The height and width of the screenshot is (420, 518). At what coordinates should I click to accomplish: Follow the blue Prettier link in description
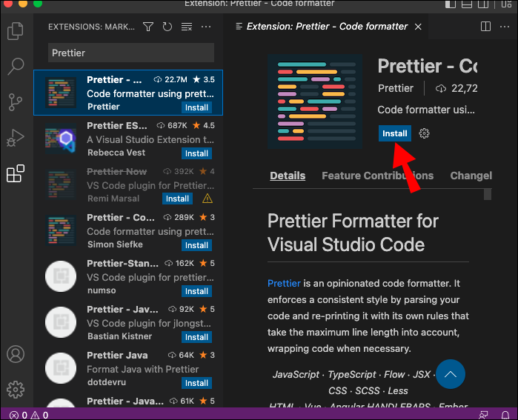pos(284,283)
